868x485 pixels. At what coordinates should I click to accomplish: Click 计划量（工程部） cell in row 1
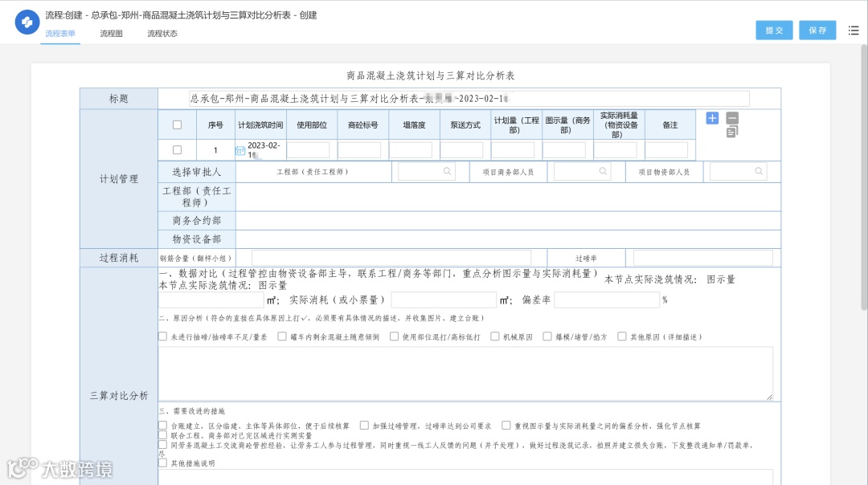(x=513, y=150)
